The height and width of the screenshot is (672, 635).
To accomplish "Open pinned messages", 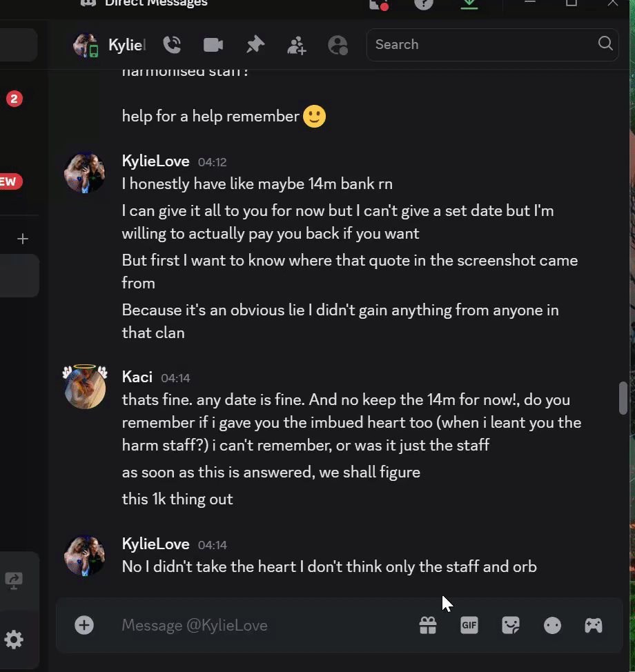I will (255, 45).
